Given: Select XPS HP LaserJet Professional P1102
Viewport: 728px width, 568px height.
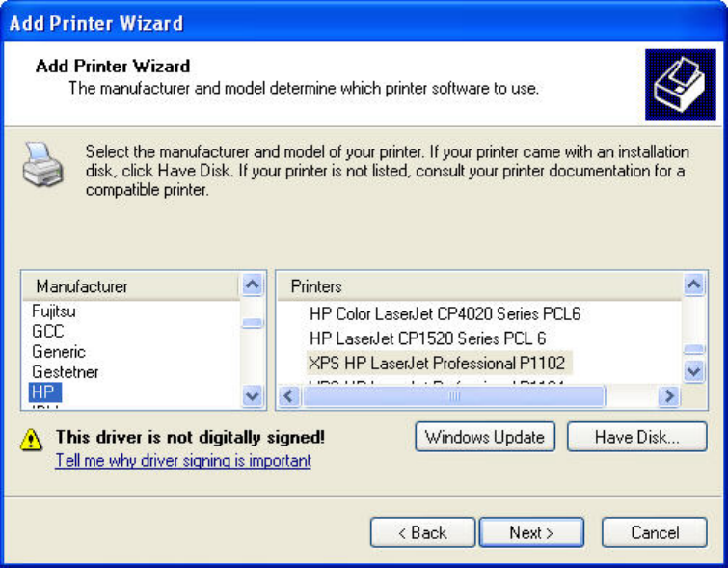Looking at the screenshot, I should click(439, 363).
